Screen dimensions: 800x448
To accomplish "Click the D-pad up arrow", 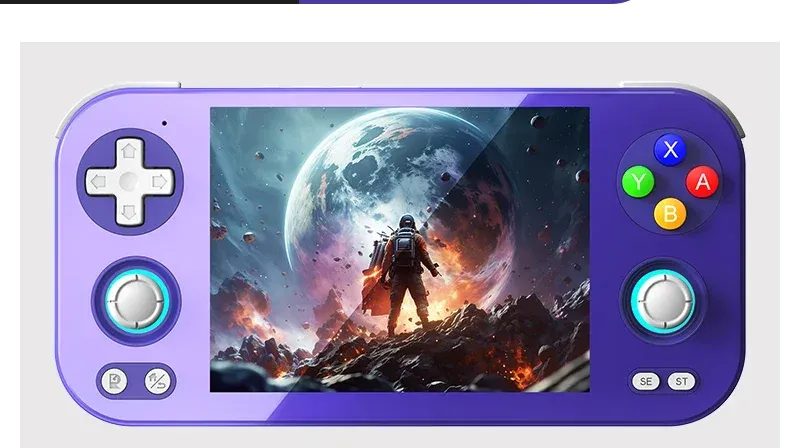I will [x=129, y=151].
